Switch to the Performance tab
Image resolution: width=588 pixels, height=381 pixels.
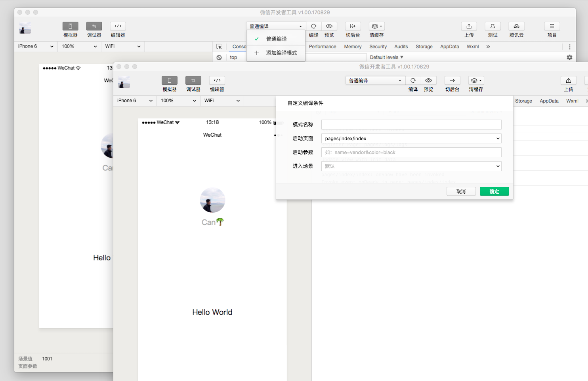tap(323, 47)
